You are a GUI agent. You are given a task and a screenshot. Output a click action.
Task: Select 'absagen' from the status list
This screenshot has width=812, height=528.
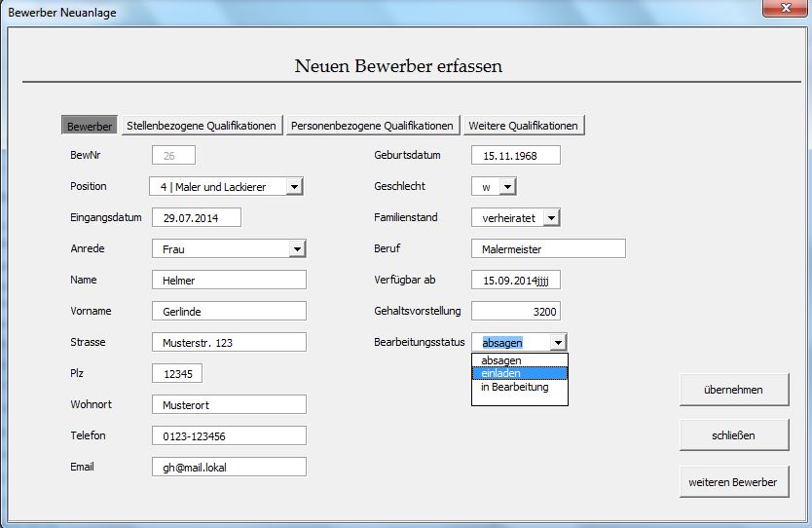click(x=501, y=360)
